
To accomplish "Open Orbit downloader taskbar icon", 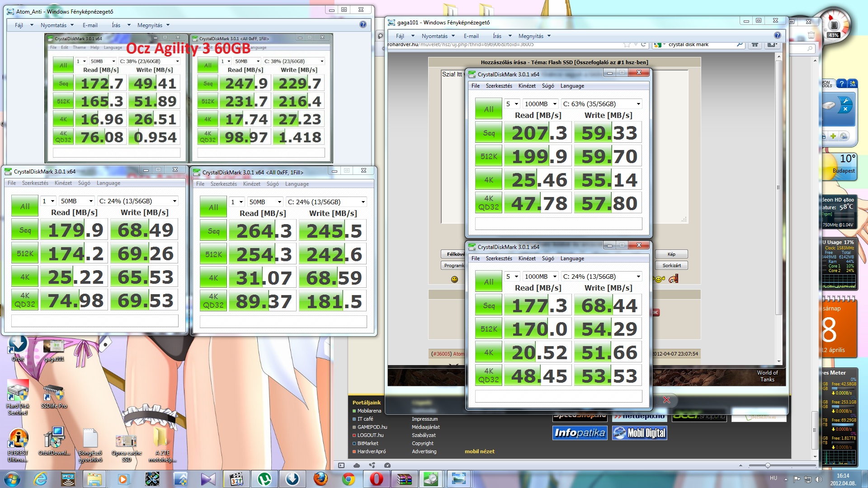I will 292,479.
